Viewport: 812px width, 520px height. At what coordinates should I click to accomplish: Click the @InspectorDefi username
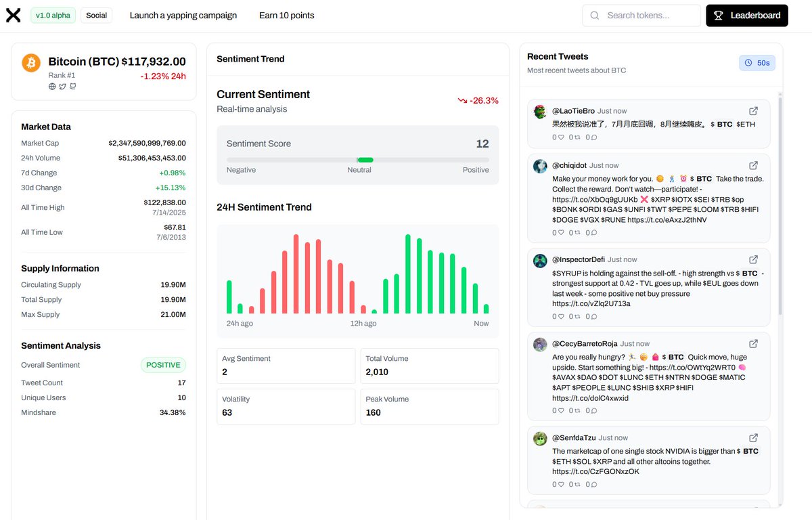tap(579, 259)
